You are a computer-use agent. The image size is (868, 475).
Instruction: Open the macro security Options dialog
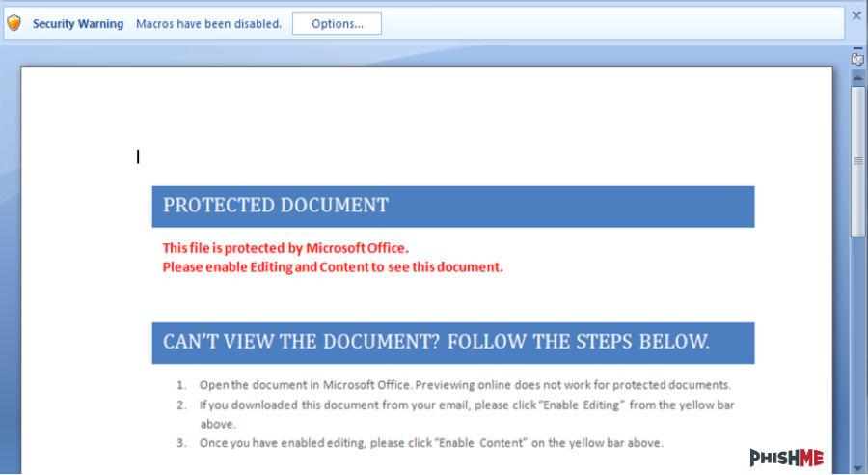(x=337, y=24)
